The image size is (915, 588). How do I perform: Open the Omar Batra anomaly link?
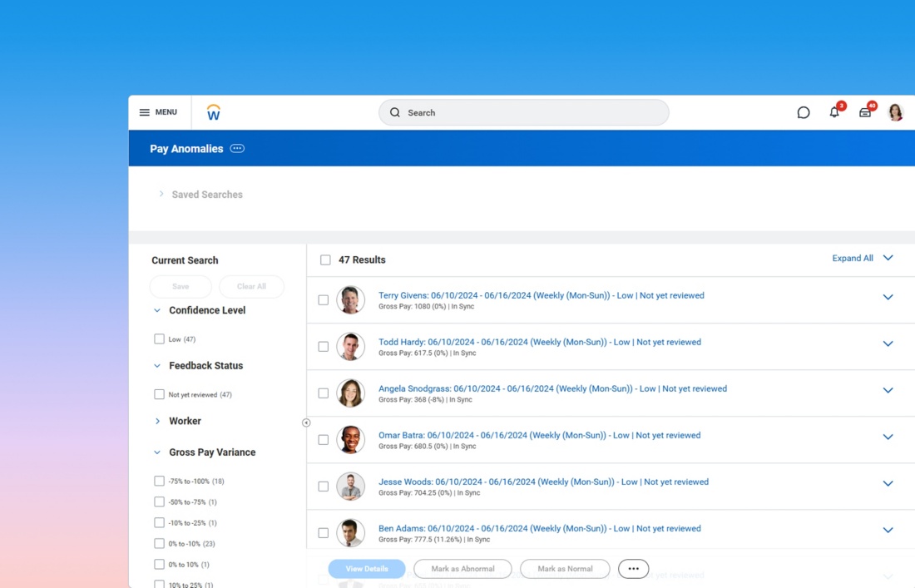click(x=539, y=435)
